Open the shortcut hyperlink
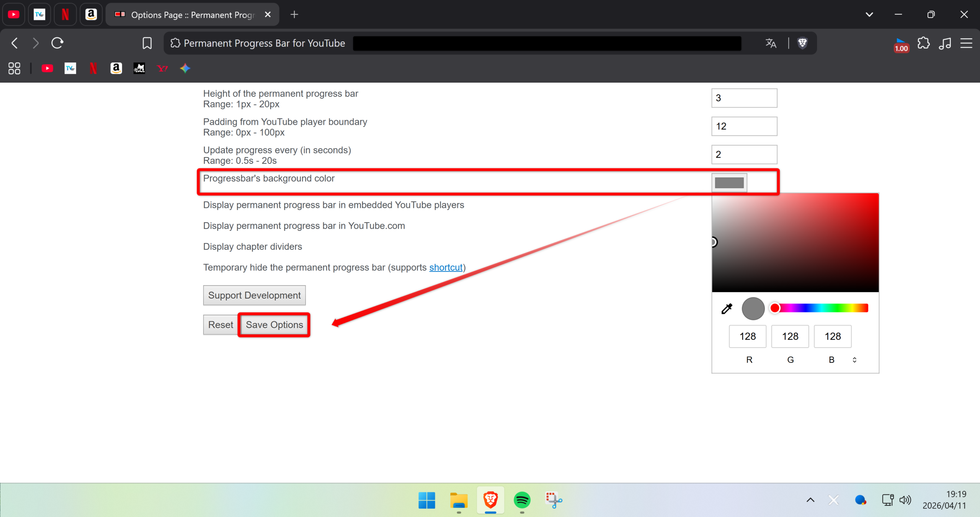This screenshot has width=980, height=517. (x=446, y=267)
